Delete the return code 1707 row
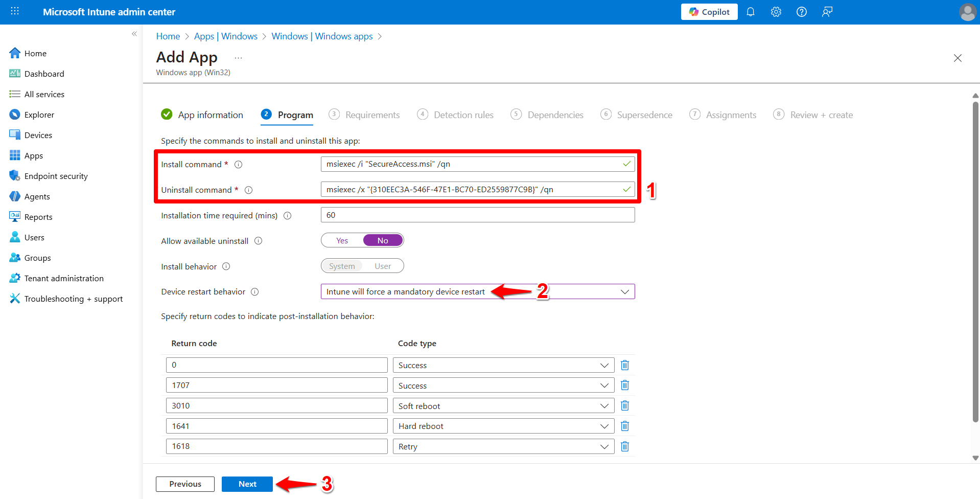 [624, 385]
